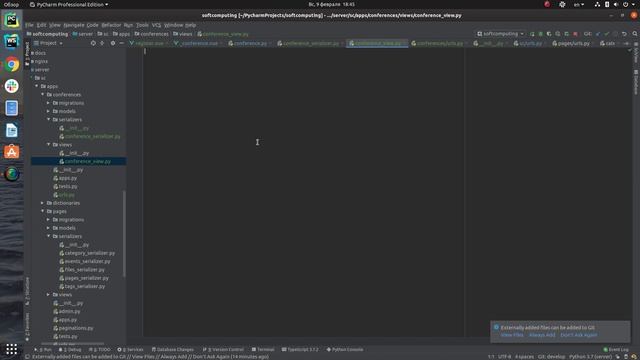Open the vertical Structure tool window tab
Screen dimensions: 640x360
27,291
